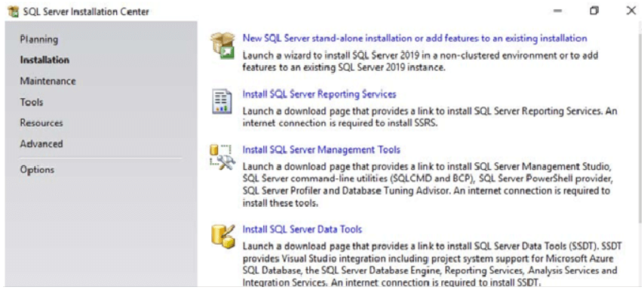This screenshot has height=290, width=644.
Task: Close the SQL Server Installation Center window
Action: pos(631,11)
